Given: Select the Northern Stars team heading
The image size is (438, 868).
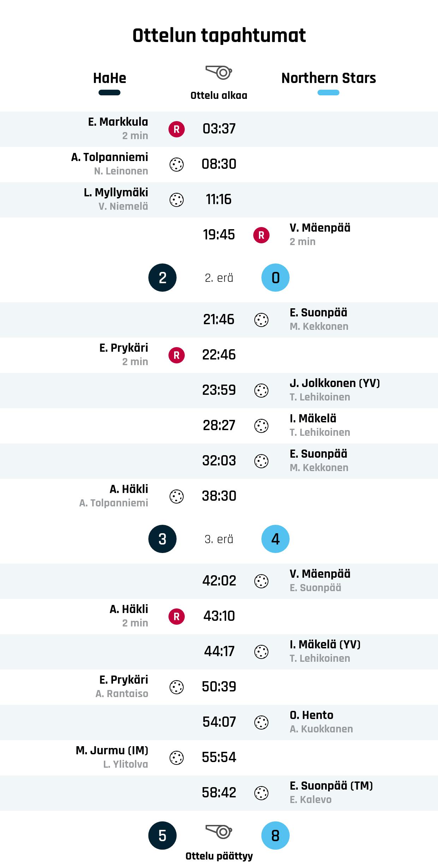Looking at the screenshot, I should click(328, 78).
